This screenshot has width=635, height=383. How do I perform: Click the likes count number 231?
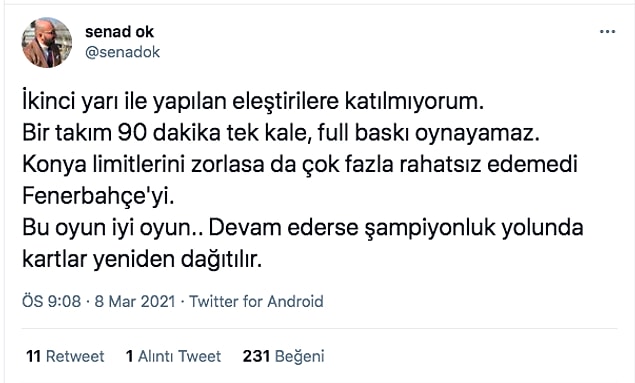[256, 356]
